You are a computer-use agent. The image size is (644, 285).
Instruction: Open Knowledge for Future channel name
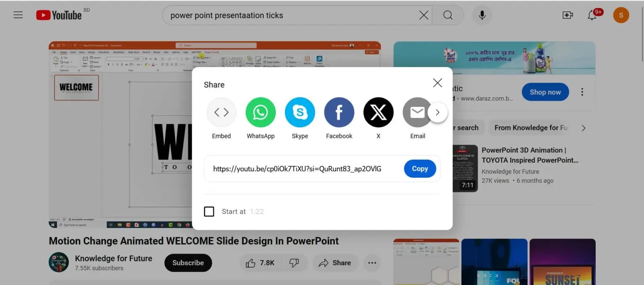point(114,258)
